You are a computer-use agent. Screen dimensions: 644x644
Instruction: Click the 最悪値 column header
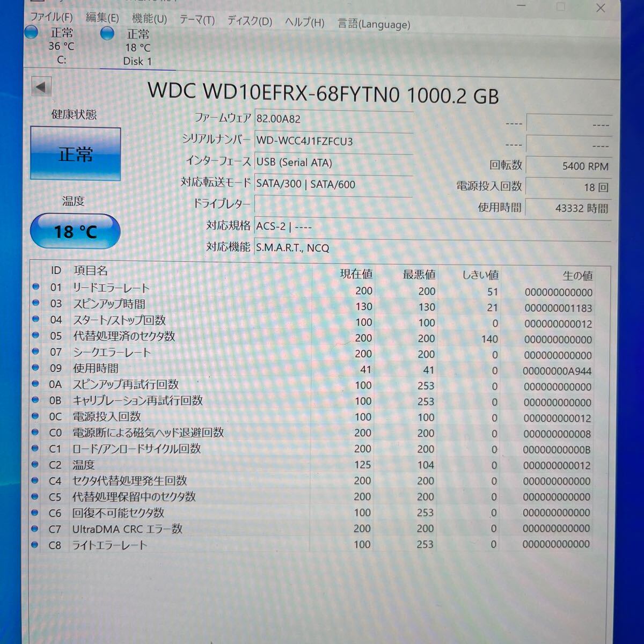(419, 274)
